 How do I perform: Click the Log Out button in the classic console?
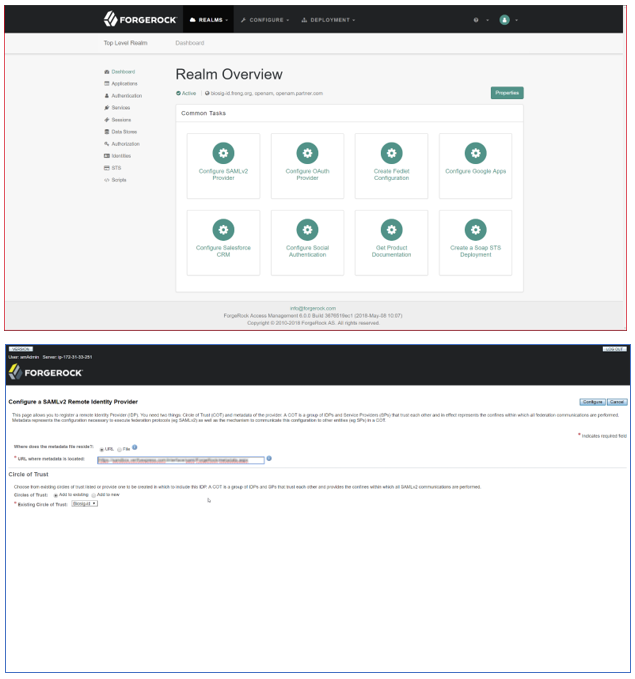pyautogui.click(x=614, y=349)
